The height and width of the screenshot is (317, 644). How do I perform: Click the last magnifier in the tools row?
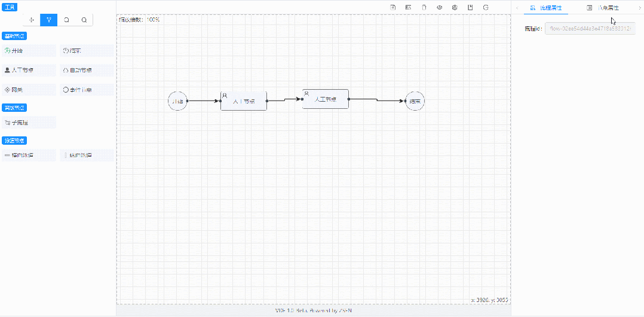[x=84, y=20]
